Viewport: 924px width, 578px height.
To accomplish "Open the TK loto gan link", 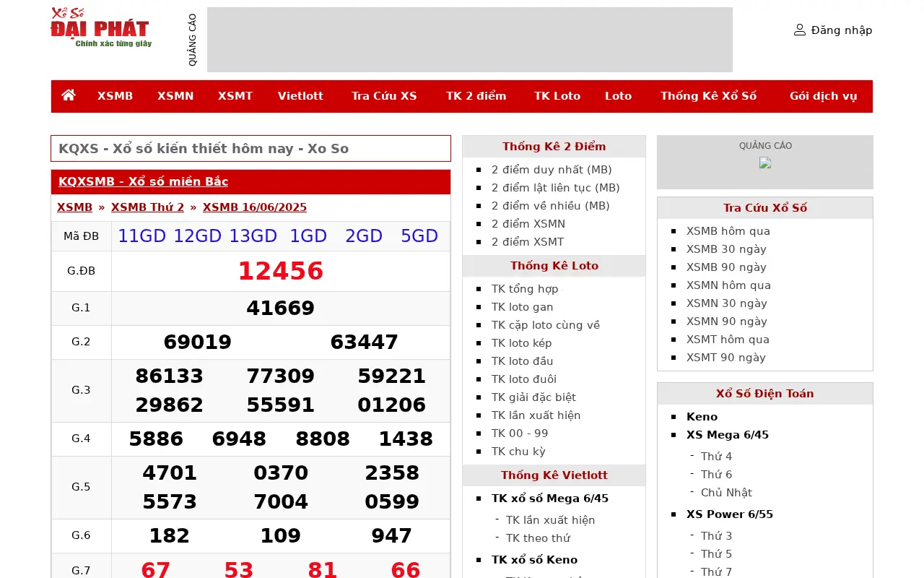I will [x=523, y=307].
